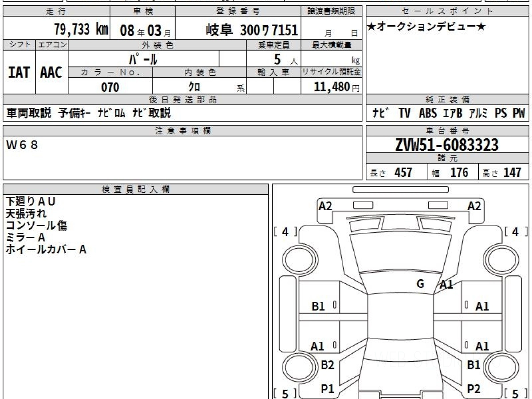Select the inspection date 08年03月

[145, 30]
